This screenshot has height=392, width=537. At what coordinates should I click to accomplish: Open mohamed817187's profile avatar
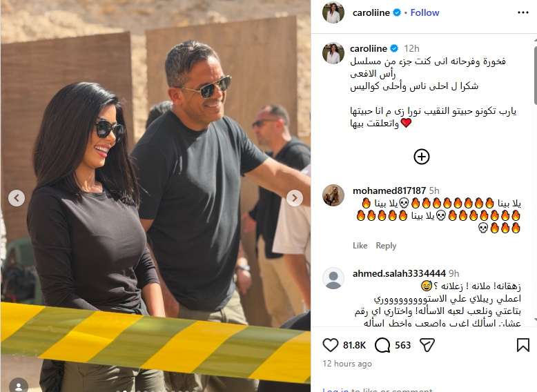click(x=333, y=195)
